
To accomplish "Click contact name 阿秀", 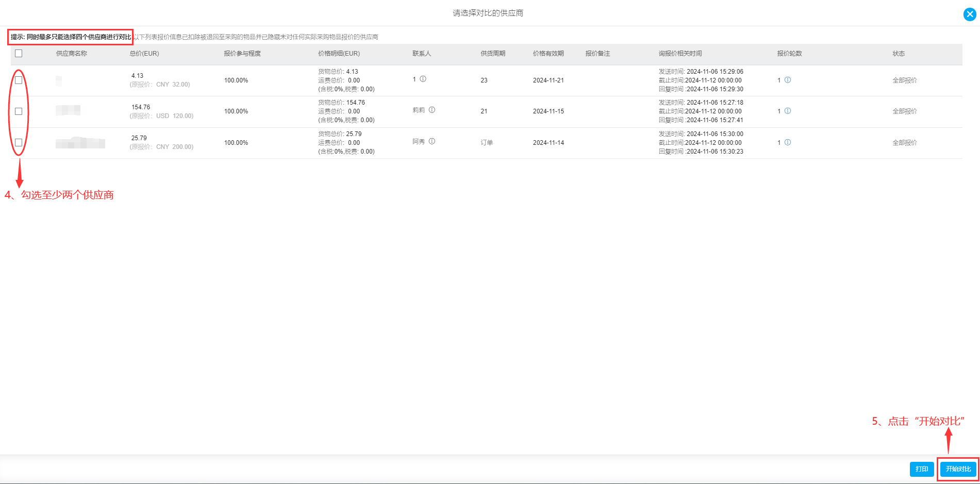I will point(419,142).
